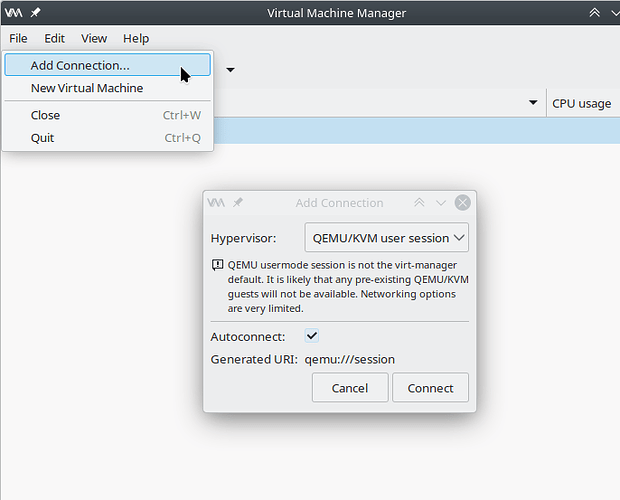Screen dimensions: 620x500
Task: Expand the toolbar dropdown arrow next to the File menu popup
Action: [230, 70]
